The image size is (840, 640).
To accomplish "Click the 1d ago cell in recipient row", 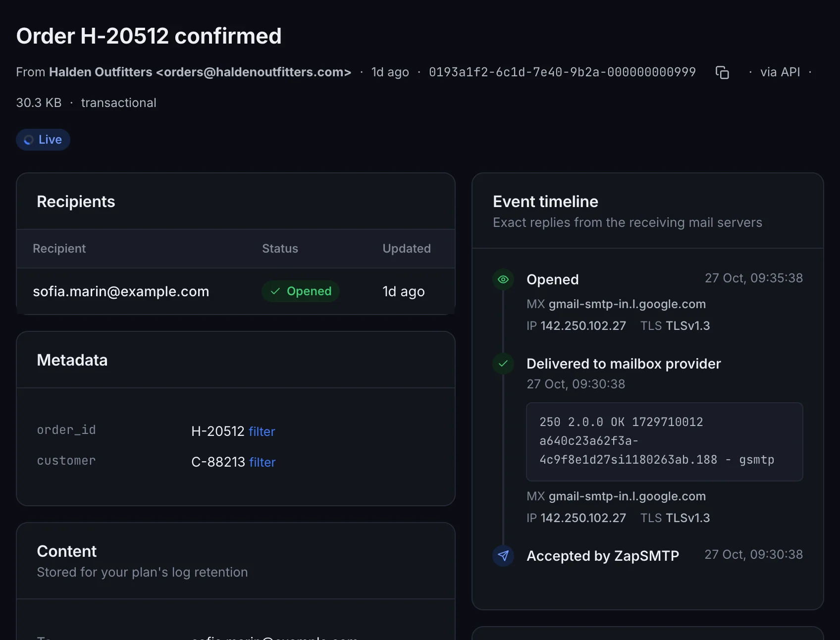I will [x=404, y=291].
